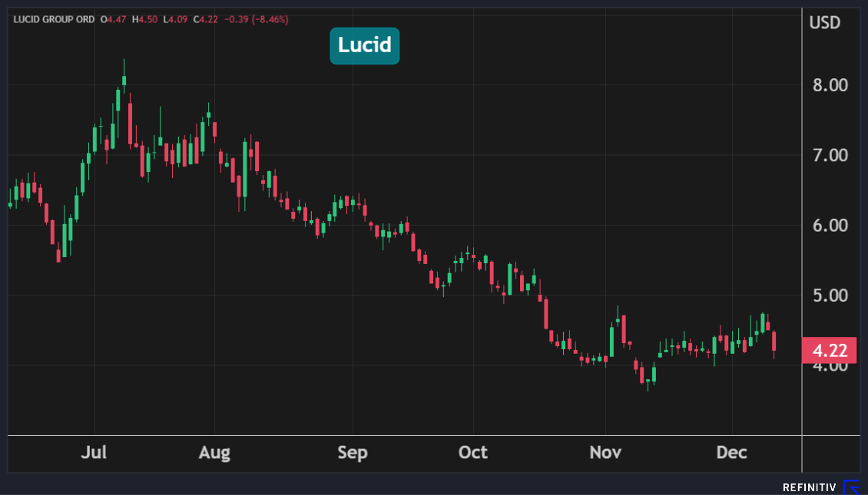Click the USD currency label
This screenshot has width=868, height=495.
pyautogui.click(x=824, y=22)
